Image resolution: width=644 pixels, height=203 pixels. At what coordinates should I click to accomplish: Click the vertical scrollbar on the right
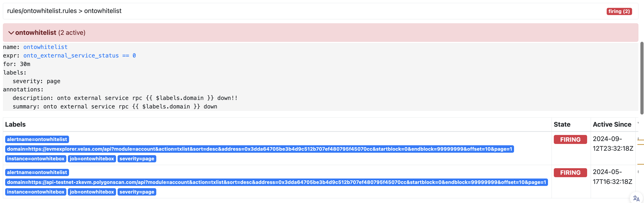pyautogui.click(x=642, y=78)
